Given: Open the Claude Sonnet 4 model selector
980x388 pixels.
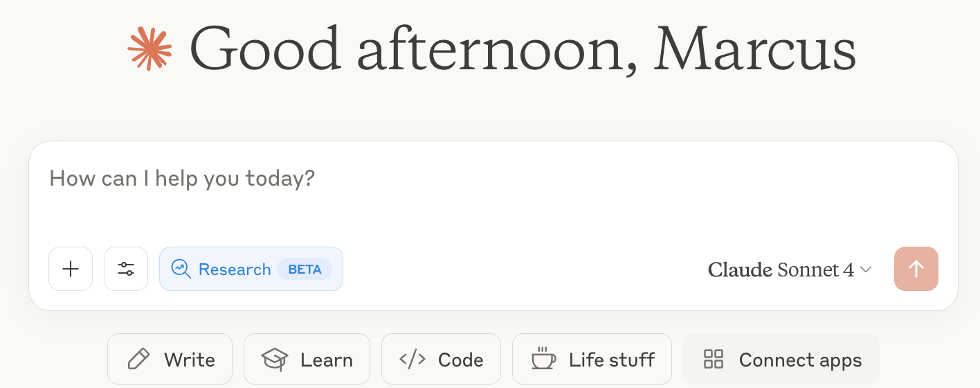Looking at the screenshot, I should (790, 270).
